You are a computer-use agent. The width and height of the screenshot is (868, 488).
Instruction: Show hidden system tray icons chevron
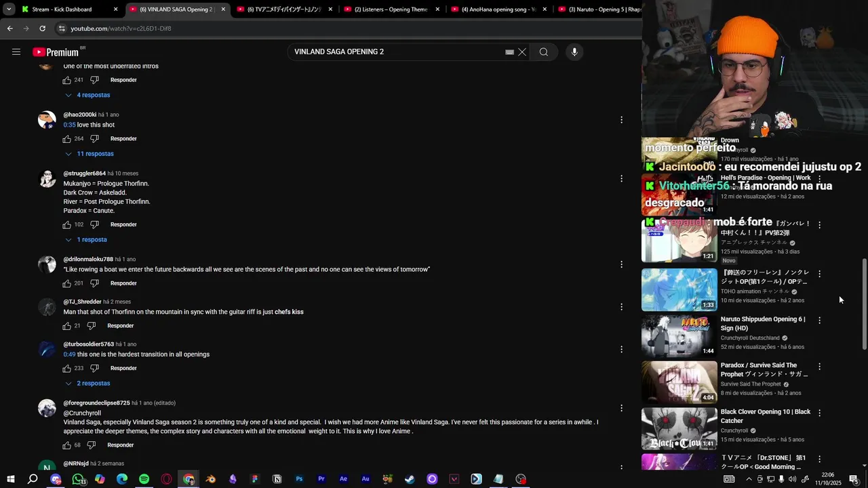[x=749, y=479]
